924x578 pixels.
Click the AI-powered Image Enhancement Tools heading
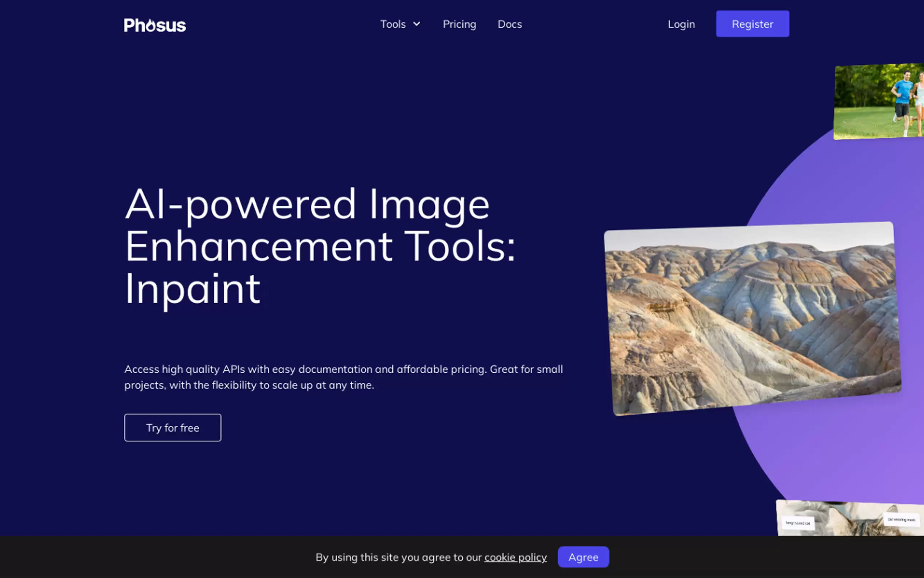coord(319,246)
